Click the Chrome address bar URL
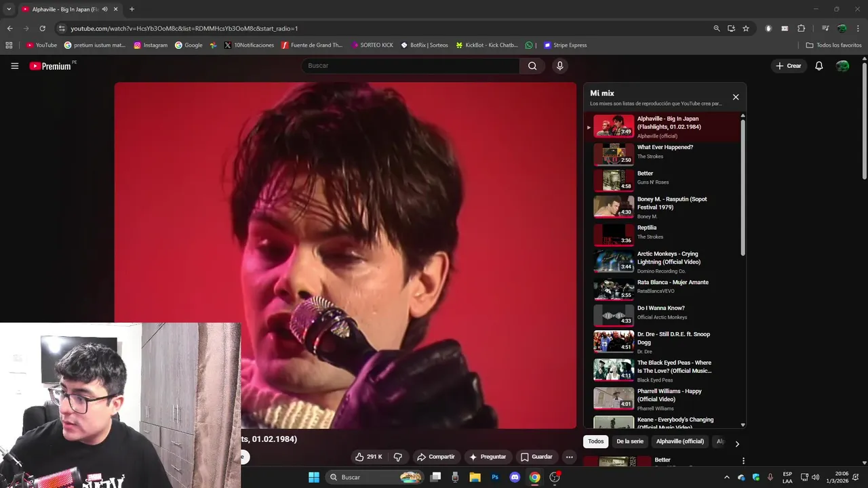The image size is (868, 488). click(184, 28)
